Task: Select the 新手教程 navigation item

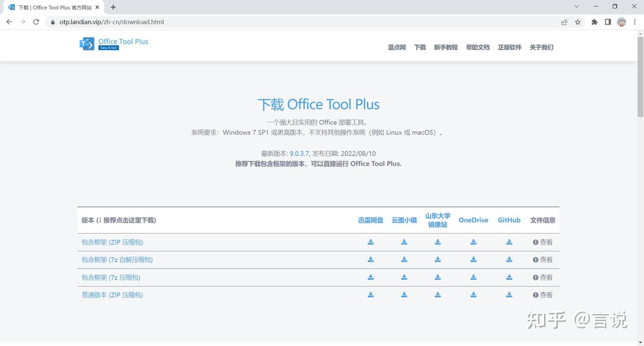Action: pyautogui.click(x=445, y=47)
